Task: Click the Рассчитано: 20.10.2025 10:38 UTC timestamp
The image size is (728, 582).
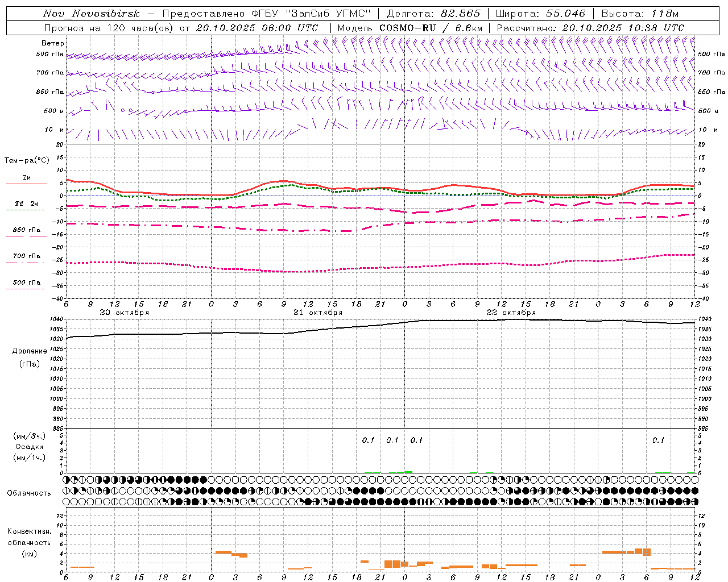Action: pyautogui.click(x=590, y=28)
